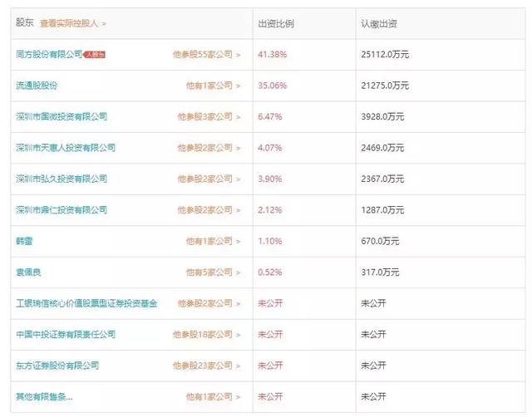Open 他参股2家公司 link in 工银瑞信 row
Screen dimensions: 532x417
click(209, 303)
